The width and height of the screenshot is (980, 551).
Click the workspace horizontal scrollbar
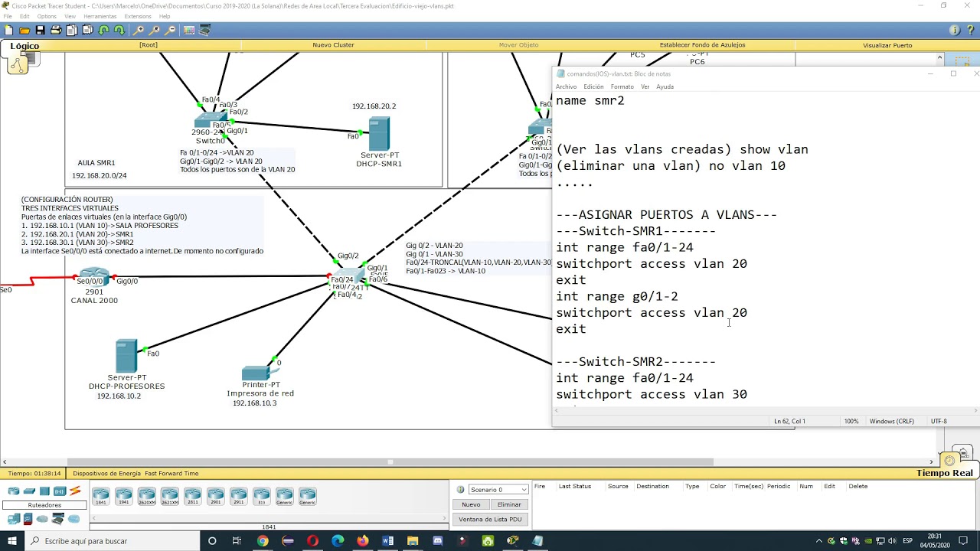pos(390,461)
